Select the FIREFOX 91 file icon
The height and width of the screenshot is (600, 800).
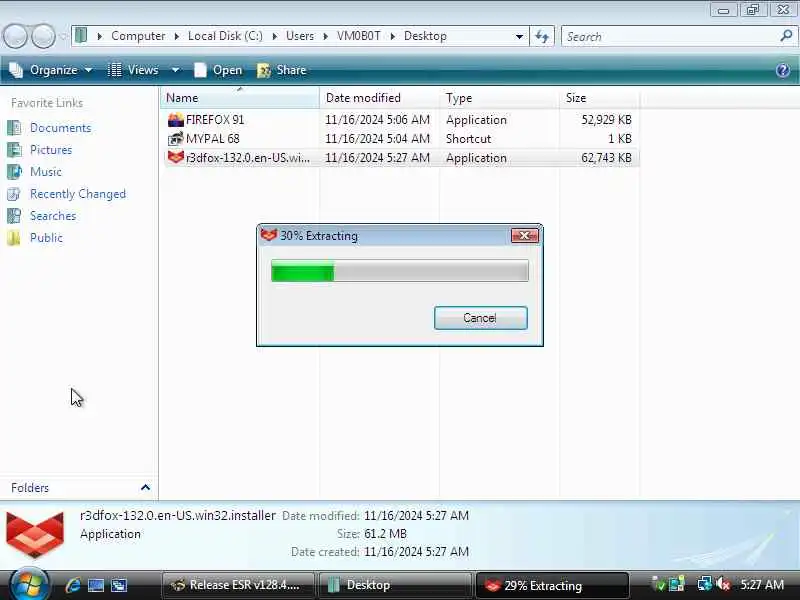[176, 120]
